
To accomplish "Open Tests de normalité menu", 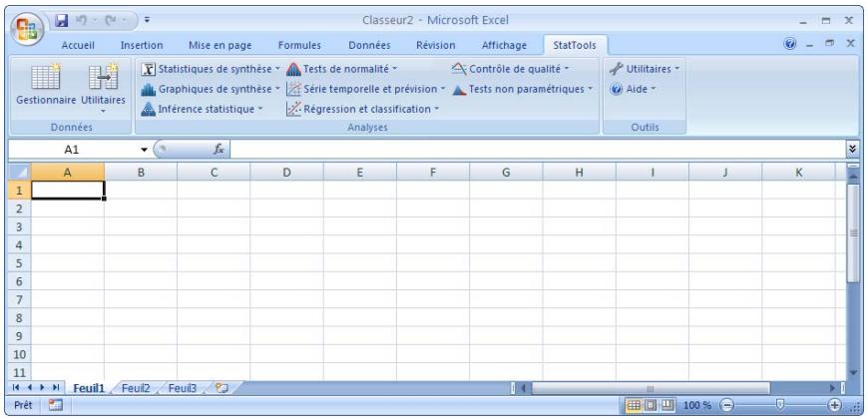I will point(341,69).
